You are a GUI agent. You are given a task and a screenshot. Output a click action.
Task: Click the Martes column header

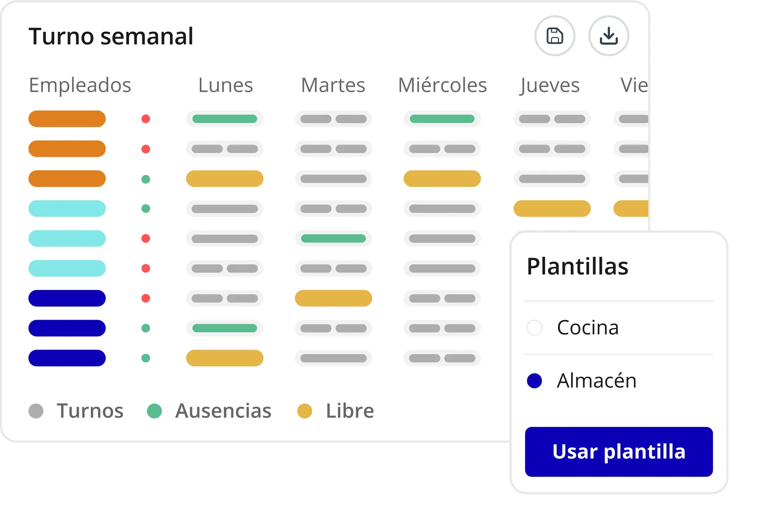333,85
